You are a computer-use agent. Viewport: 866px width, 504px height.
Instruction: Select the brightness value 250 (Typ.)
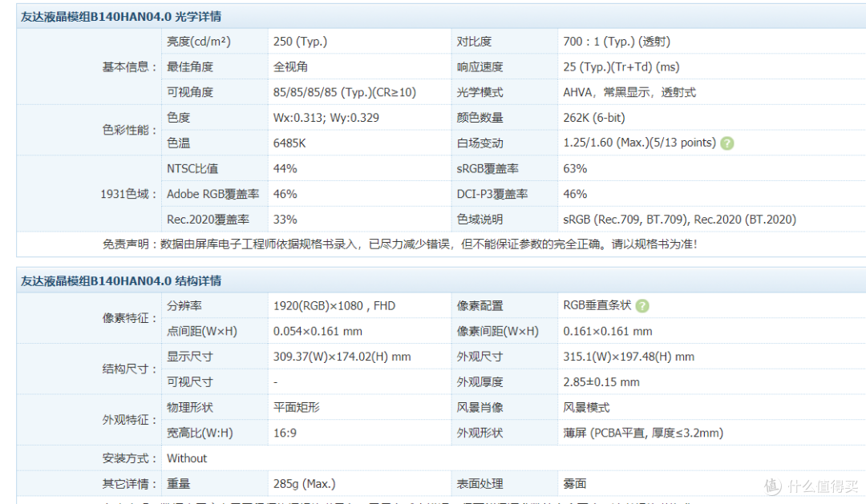tap(300, 42)
